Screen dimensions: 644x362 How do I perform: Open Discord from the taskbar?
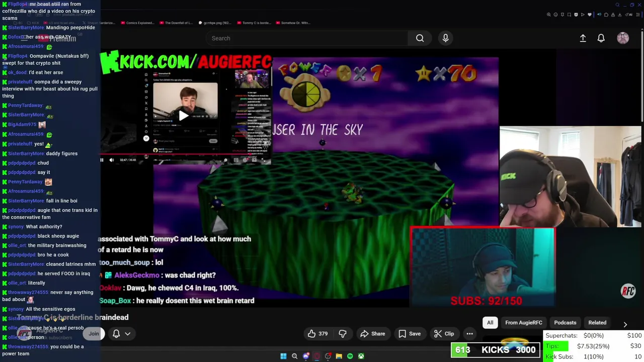click(x=306, y=356)
